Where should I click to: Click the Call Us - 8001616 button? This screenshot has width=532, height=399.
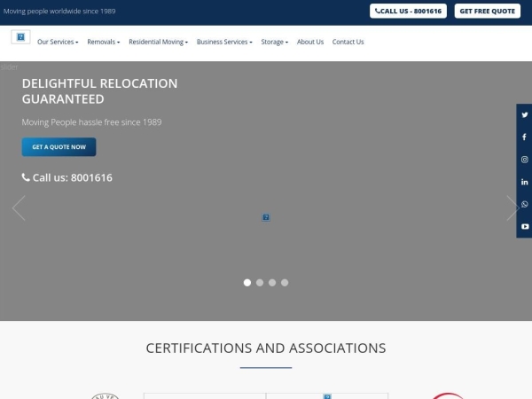click(x=408, y=12)
